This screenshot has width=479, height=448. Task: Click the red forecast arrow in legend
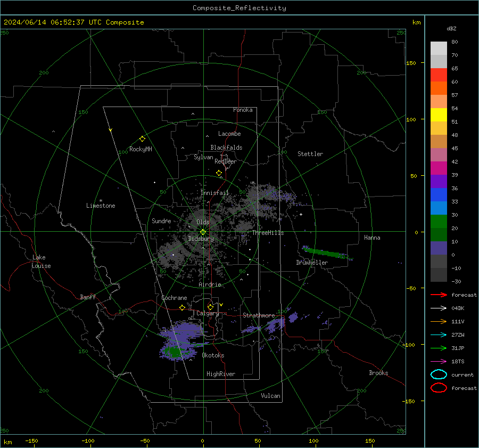tap(439, 295)
